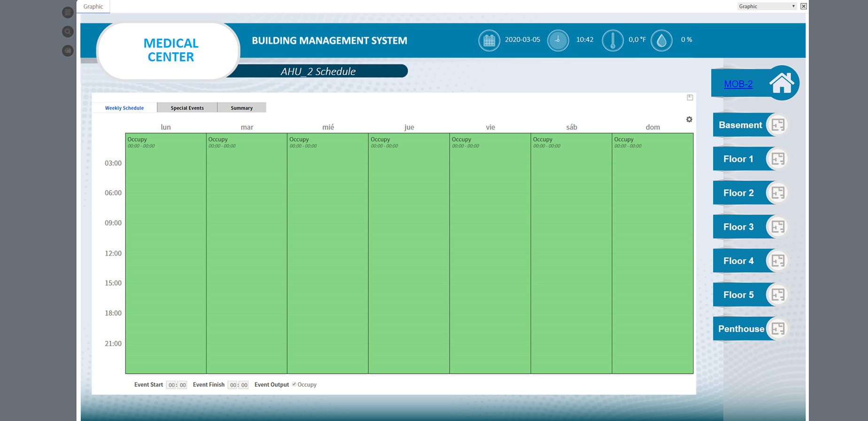Click Basement floor plan icon
The image size is (868, 421).
778,125
